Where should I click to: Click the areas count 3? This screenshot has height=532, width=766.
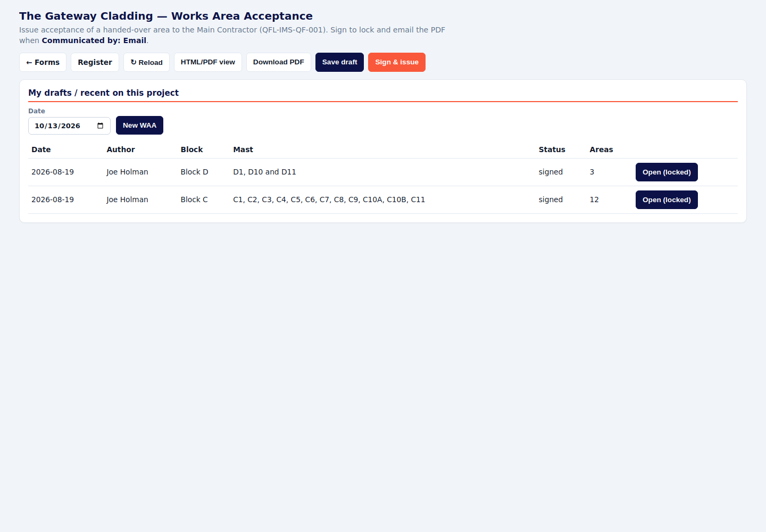click(x=592, y=172)
